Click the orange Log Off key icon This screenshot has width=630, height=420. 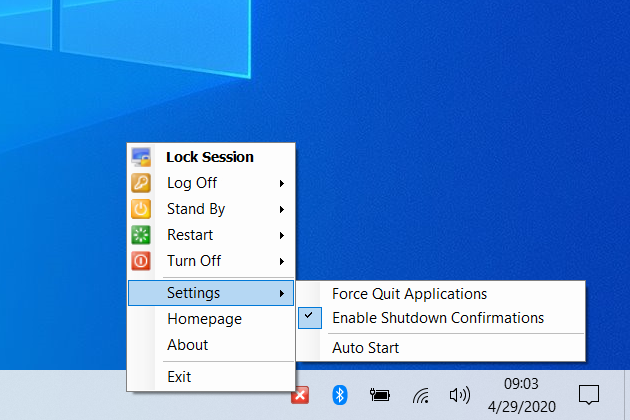click(x=141, y=183)
